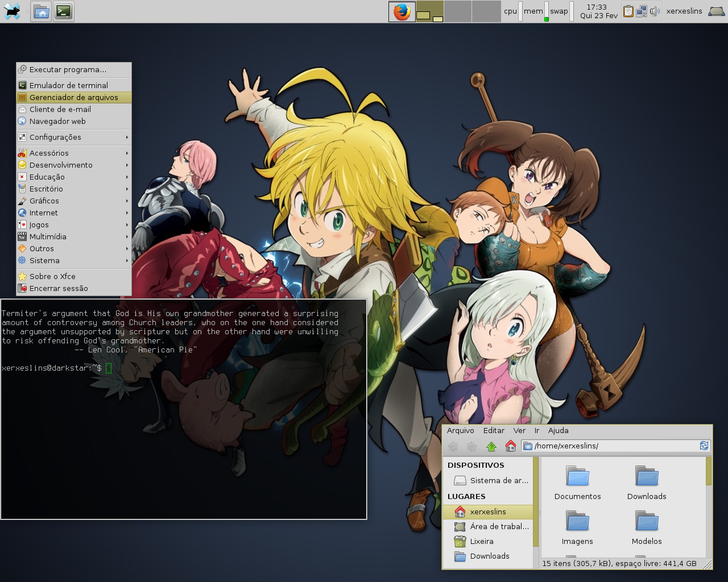Select the Imagens folder icon
The image size is (728, 582).
click(577, 528)
